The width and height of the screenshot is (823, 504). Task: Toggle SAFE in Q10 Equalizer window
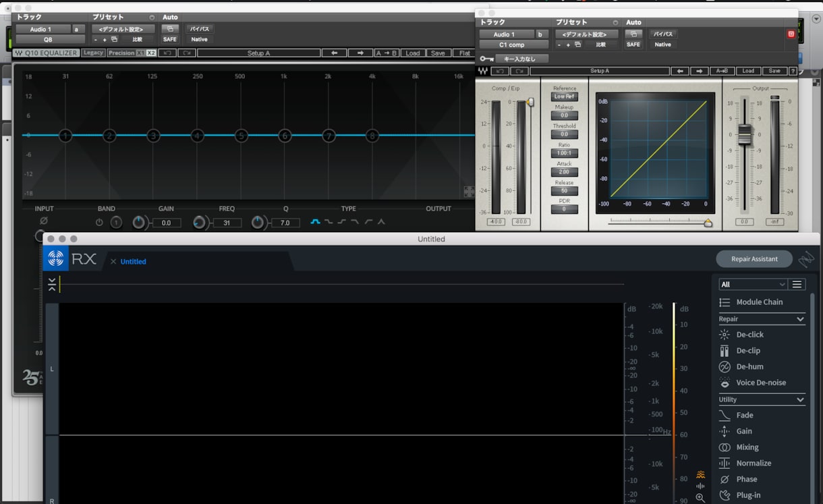[169, 39]
